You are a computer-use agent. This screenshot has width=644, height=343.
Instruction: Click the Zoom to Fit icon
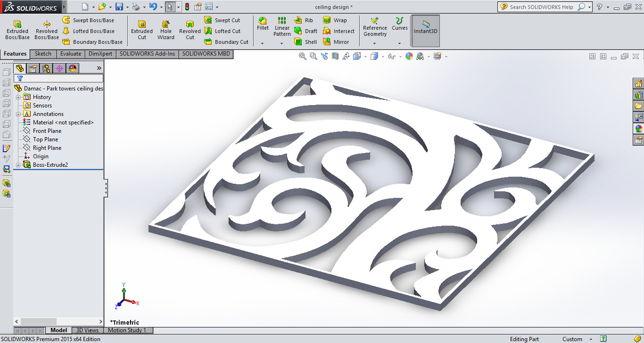pos(303,56)
